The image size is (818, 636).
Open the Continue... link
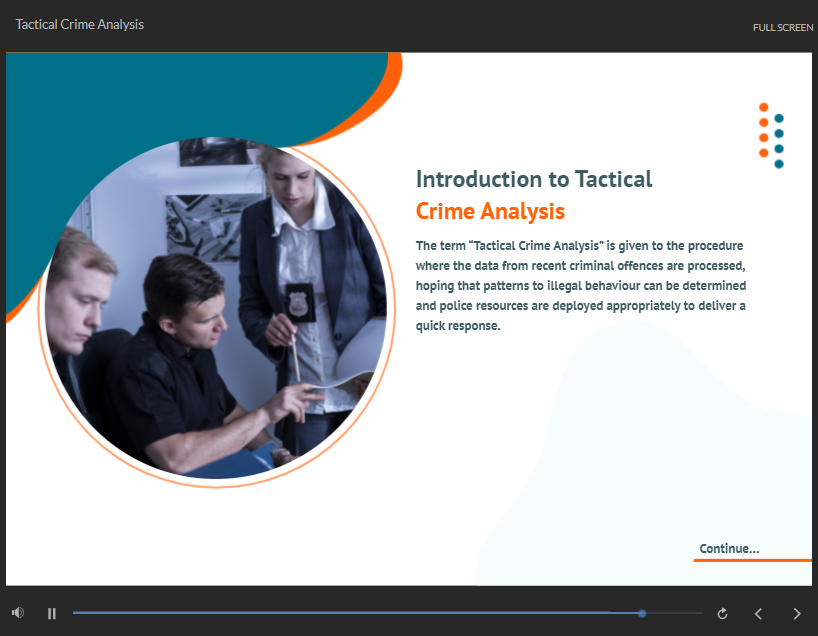tap(729, 548)
